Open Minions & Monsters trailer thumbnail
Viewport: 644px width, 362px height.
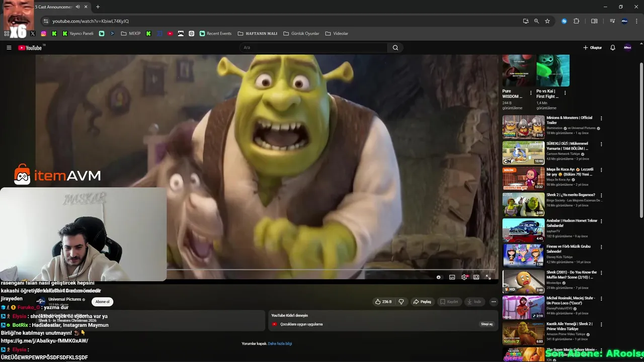523,127
